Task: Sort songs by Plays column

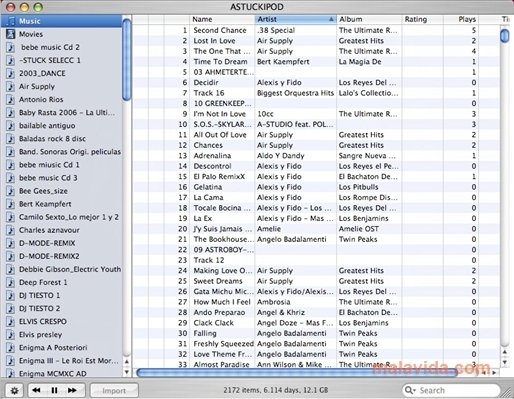Action: [x=461, y=19]
